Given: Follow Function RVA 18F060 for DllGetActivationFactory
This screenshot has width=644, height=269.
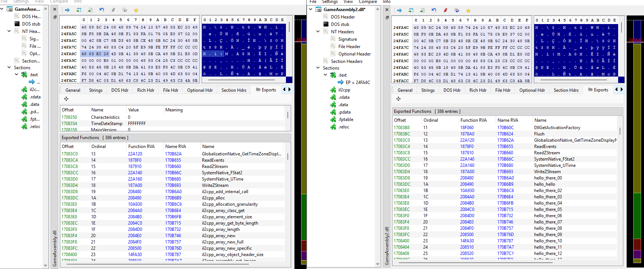Looking at the screenshot, I should 467,128.
